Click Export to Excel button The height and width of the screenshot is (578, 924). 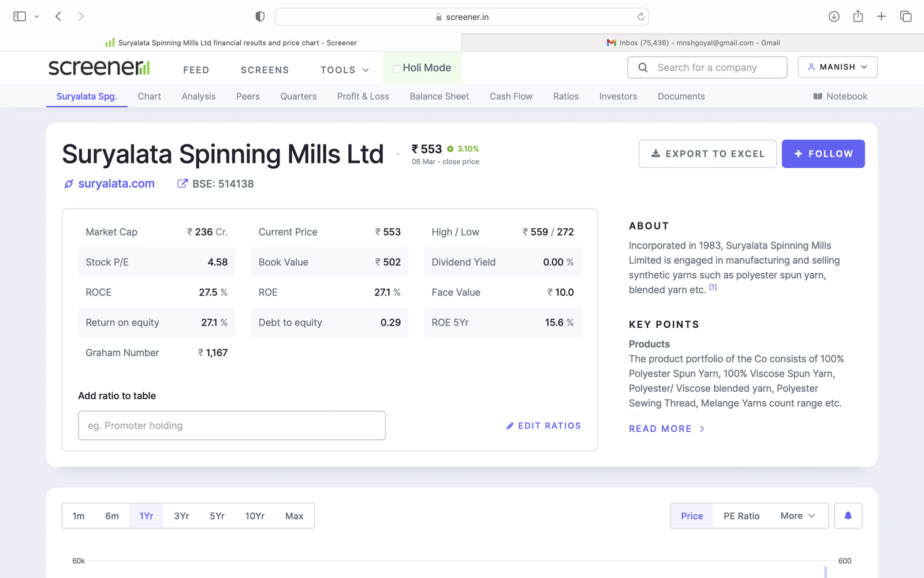coord(707,154)
